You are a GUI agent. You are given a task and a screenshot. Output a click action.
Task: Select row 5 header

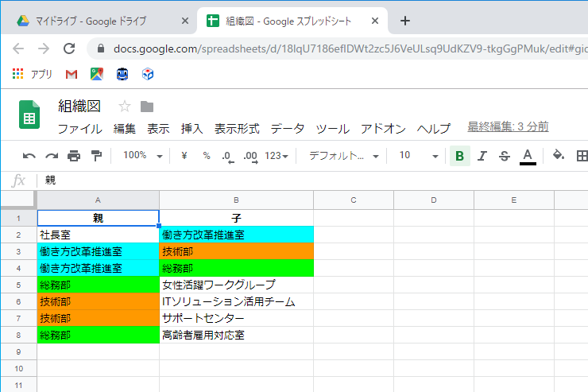pyautogui.click(x=18, y=285)
